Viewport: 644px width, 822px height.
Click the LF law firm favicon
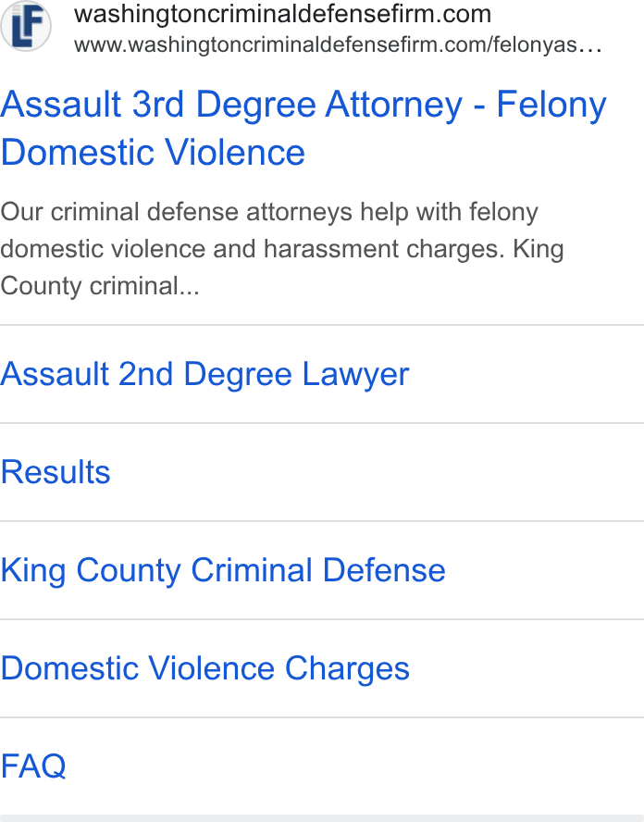point(25,26)
